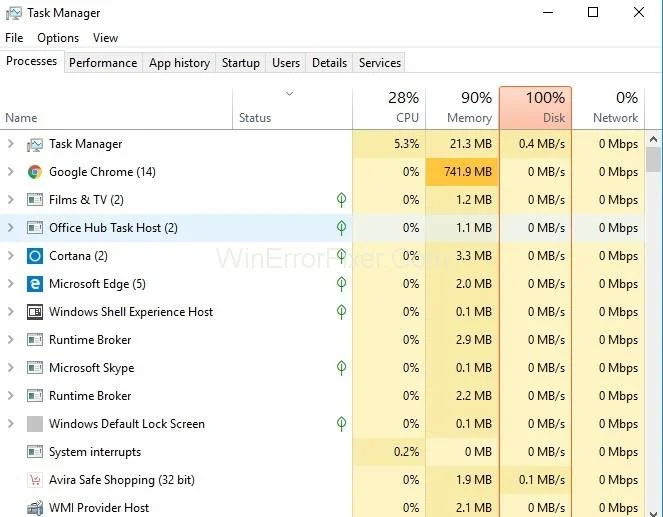The height and width of the screenshot is (517, 663).
Task: Click the Task Manager title bar icon
Action: point(13,13)
